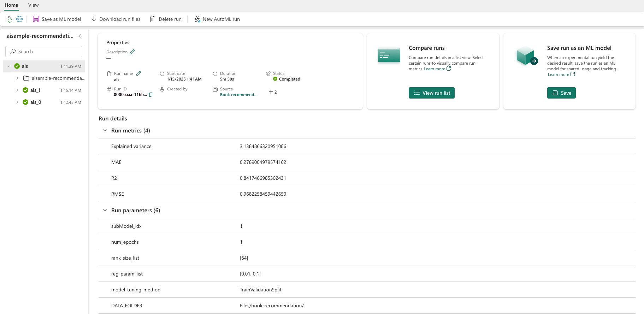Click the Download run files icon
The width and height of the screenshot is (644, 314).
94,19
